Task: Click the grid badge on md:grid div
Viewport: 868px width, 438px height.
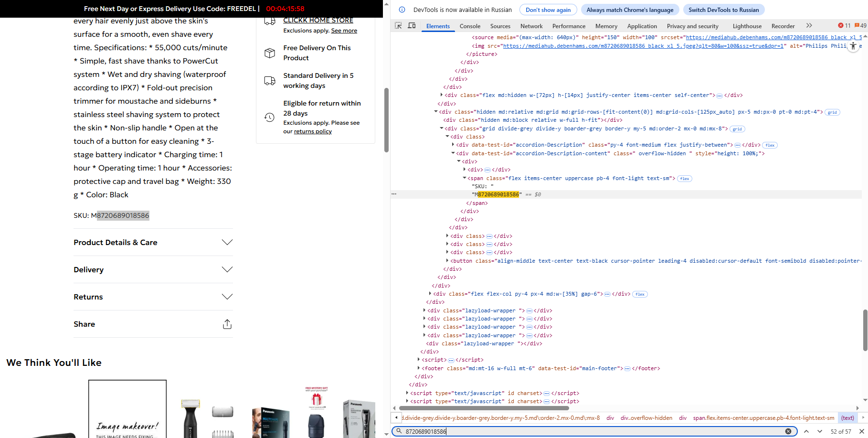Action: pos(832,112)
